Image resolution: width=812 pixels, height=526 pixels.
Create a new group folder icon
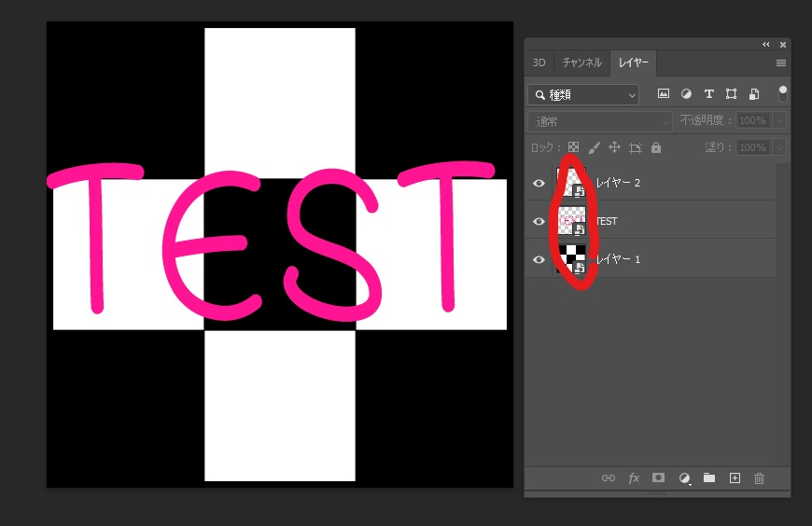pos(709,478)
